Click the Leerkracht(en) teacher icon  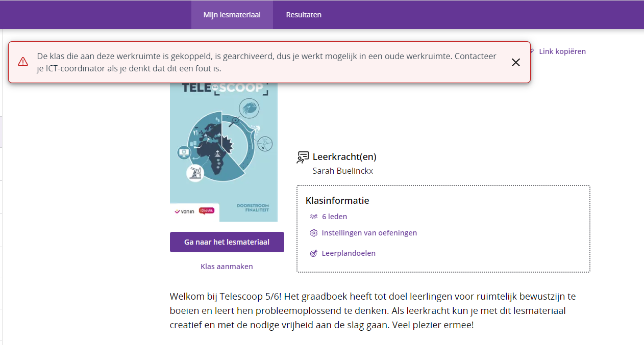303,157
